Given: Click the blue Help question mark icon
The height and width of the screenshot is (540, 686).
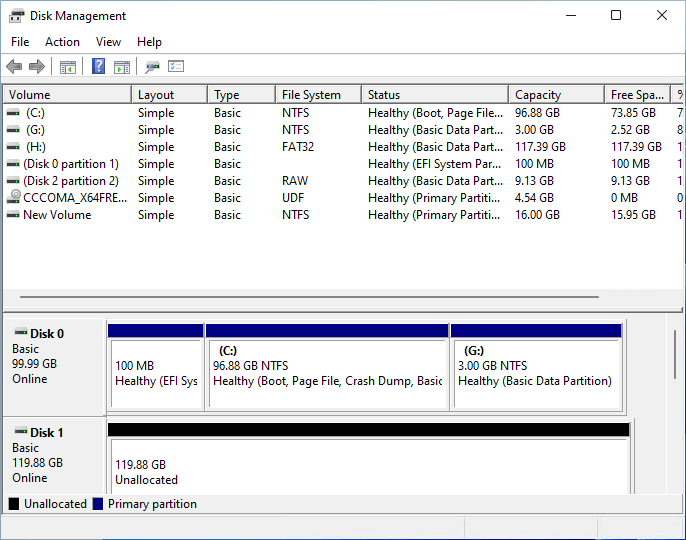Looking at the screenshot, I should coord(98,67).
